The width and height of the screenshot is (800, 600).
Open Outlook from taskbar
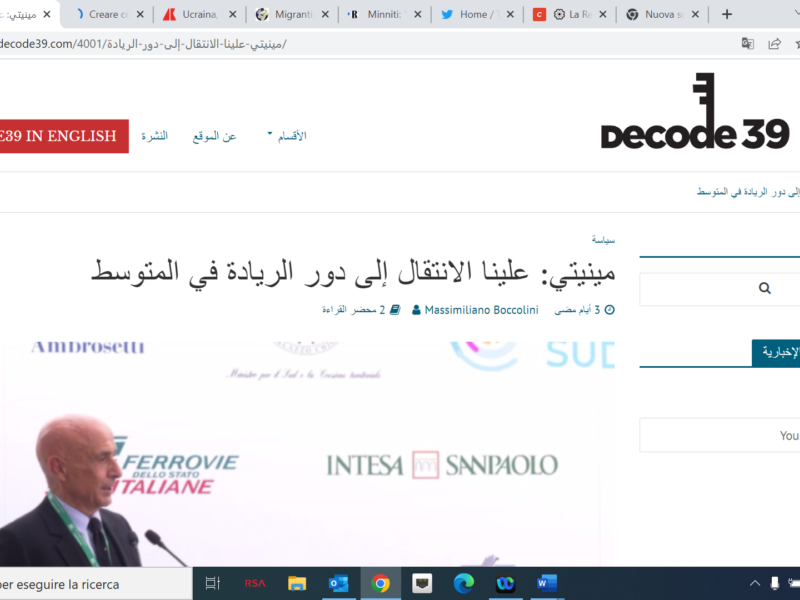(338, 583)
